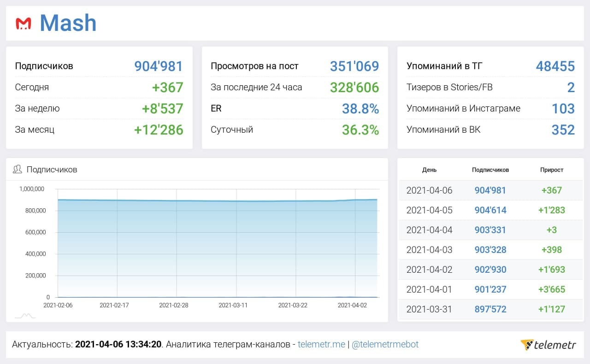Screen dimensions: 590x364
Task: Select the 2021-04-04 date in the table
Action: point(430,230)
